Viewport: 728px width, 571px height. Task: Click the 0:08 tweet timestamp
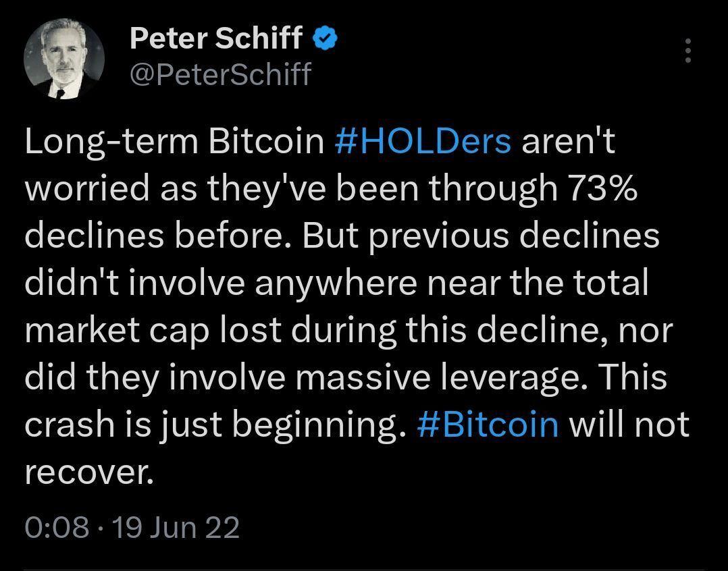pyautogui.click(x=57, y=527)
